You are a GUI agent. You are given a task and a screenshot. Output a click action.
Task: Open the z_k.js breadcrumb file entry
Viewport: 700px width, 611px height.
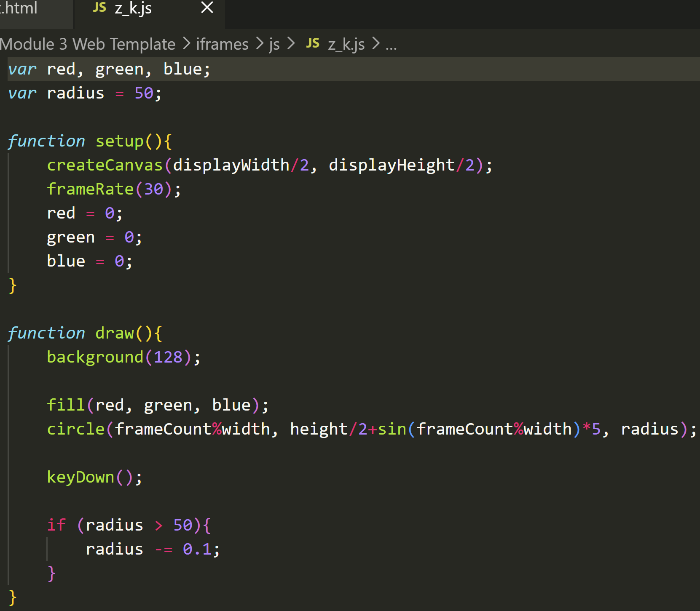pos(346,44)
